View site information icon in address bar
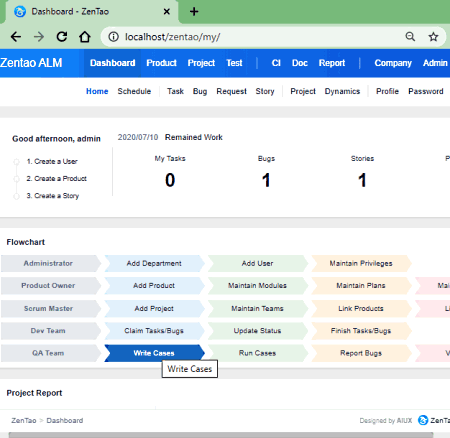Image resolution: width=450 pixels, height=438 pixels. (114, 37)
